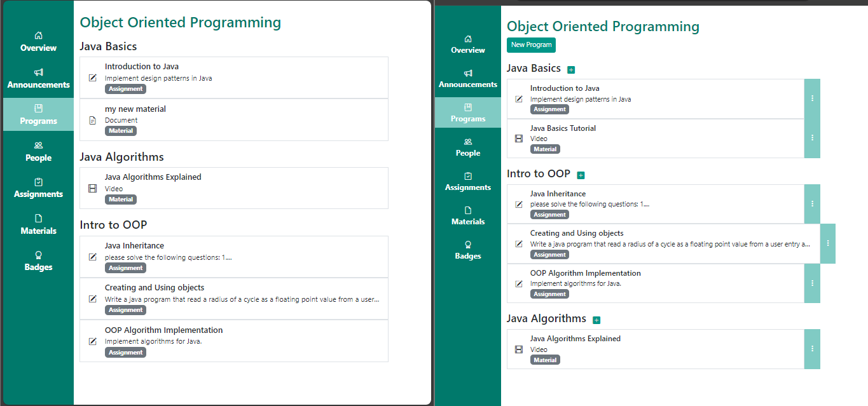Open People in the left window sidebar
The image size is (868, 406).
(38, 152)
